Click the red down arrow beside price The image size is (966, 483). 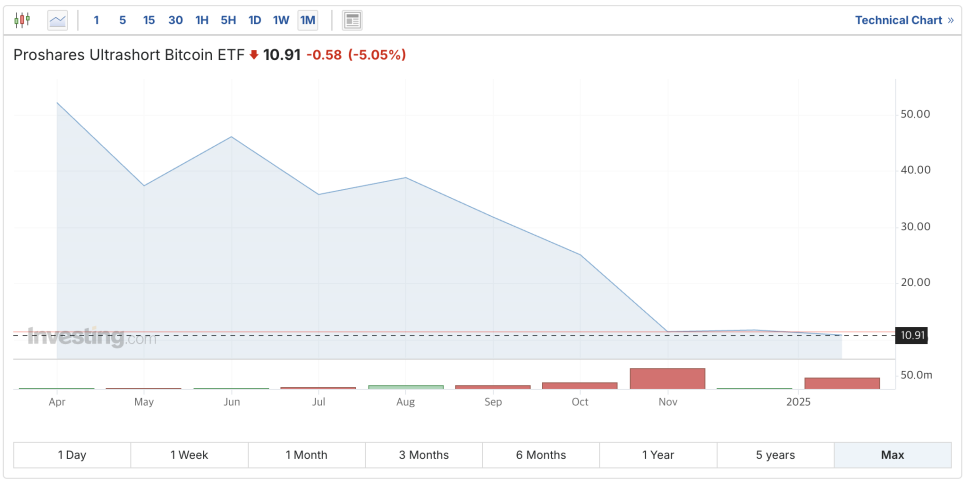coord(254,55)
